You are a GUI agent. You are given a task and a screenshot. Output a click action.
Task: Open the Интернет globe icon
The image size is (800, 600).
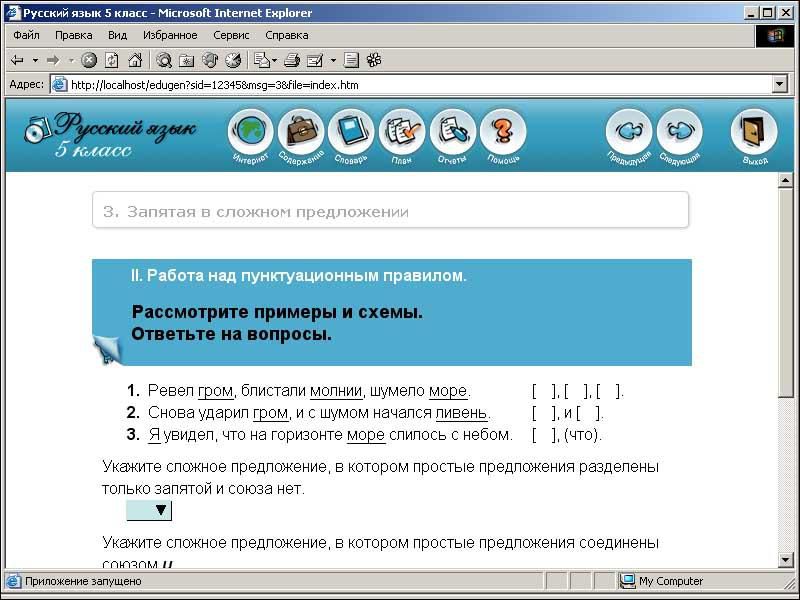(251, 131)
